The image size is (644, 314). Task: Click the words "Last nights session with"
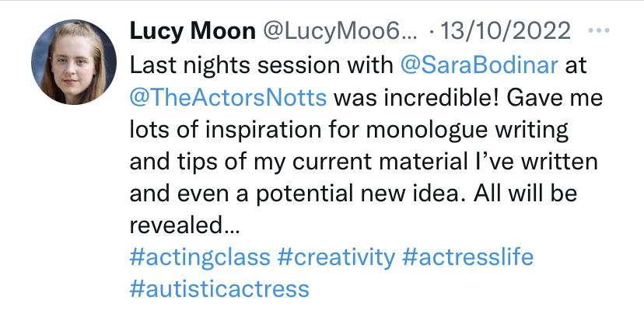point(260,65)
